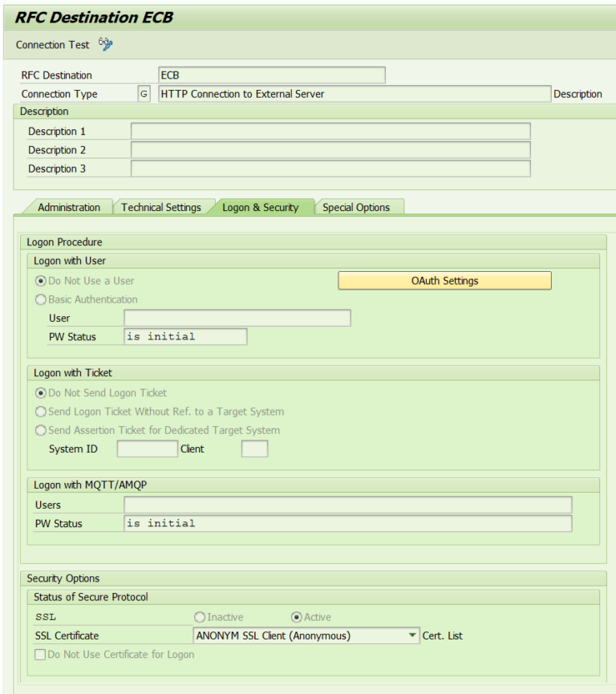Screen dimensions: 616x694
Task: Open the Cert. List link
Action: click(442, 636)
